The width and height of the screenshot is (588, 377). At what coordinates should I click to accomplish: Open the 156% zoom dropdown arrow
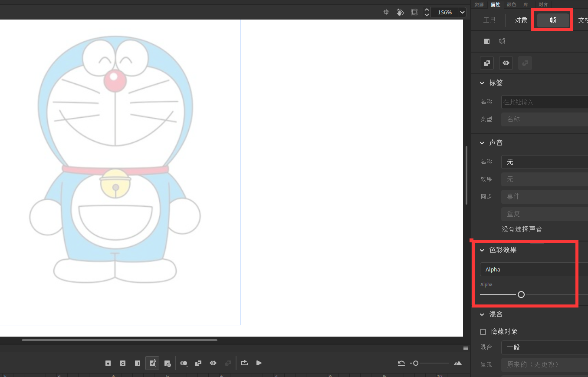pos(462,13)
